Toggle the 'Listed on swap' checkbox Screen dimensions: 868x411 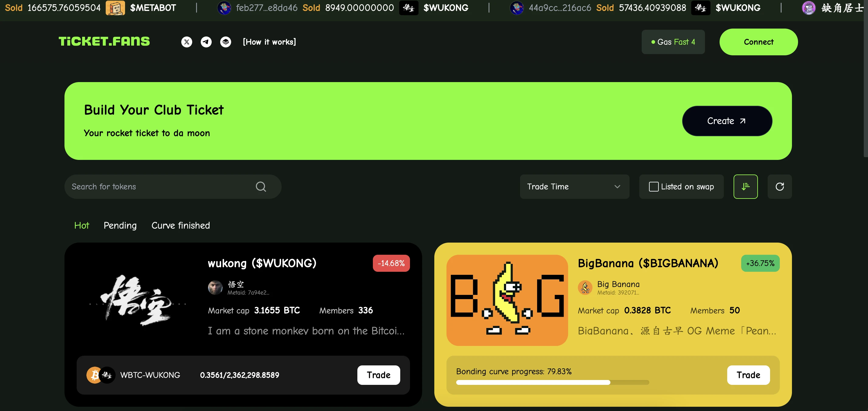[653, 186]
